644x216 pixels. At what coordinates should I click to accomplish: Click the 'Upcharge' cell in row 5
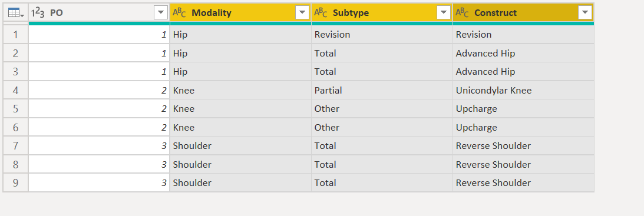pos(523,108)
